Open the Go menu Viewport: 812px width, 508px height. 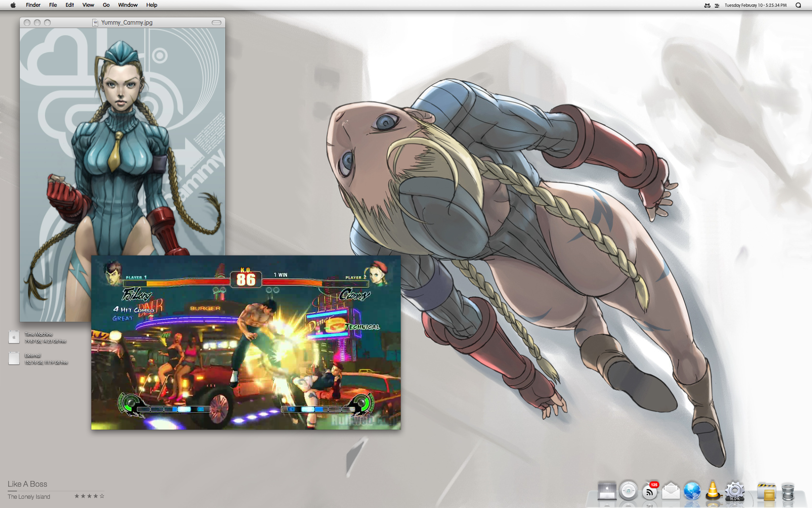(x=106, y=5)
